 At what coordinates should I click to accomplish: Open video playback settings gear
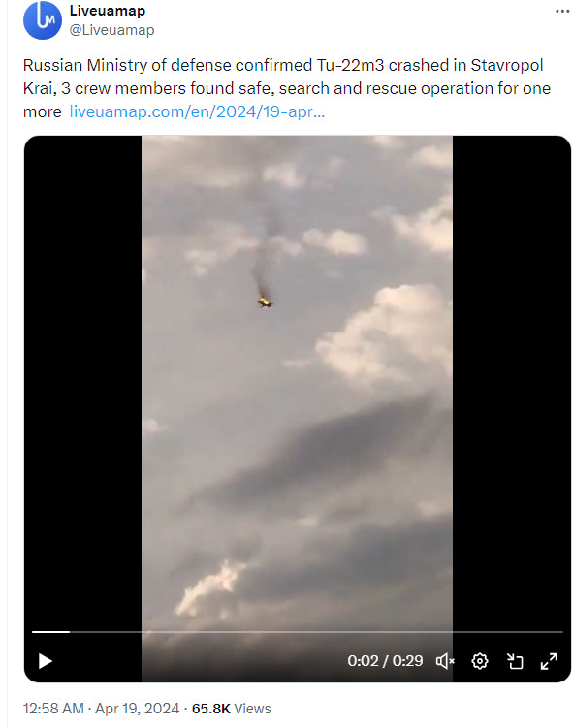(x=480, y=661)
